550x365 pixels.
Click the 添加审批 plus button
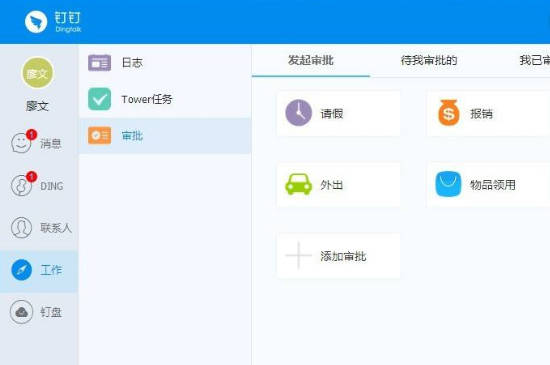[338, 256]
